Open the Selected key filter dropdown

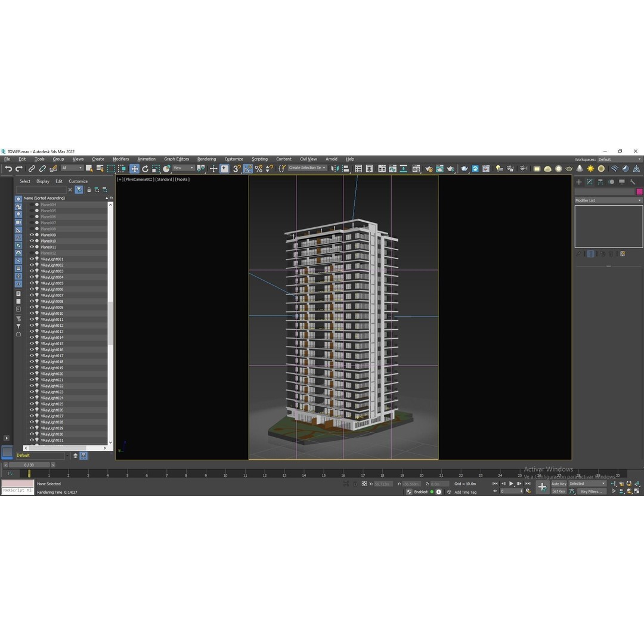coord(587,484)
